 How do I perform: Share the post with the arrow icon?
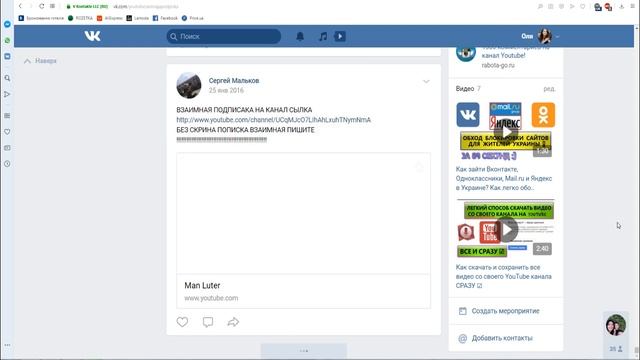point(233,322)
